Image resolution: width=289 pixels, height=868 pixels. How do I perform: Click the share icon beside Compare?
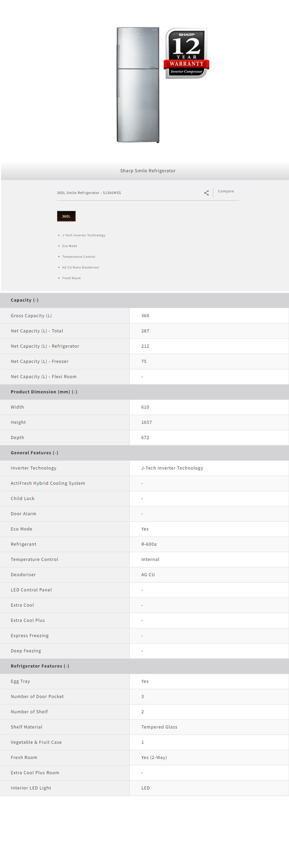pos(206,193)
